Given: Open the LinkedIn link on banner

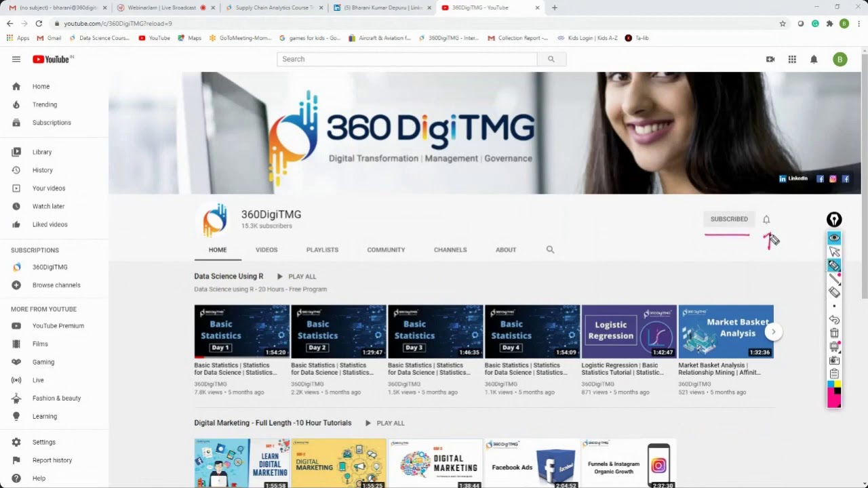Looking at the screenshot, I should [794, 179].
